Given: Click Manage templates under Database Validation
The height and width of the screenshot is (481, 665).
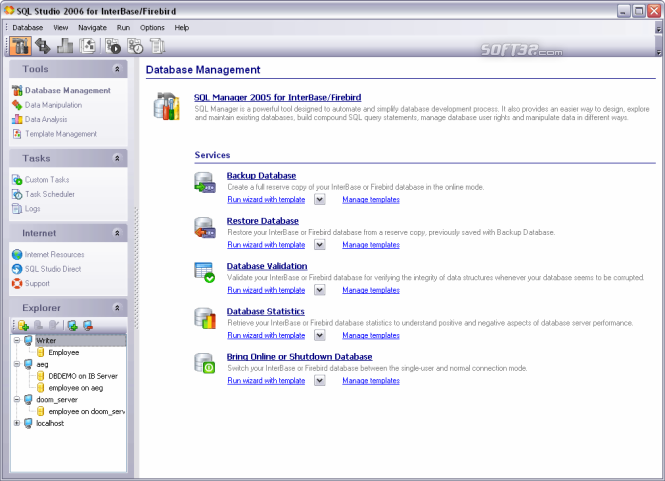Looking at the screenshot, I should point(371,290).
